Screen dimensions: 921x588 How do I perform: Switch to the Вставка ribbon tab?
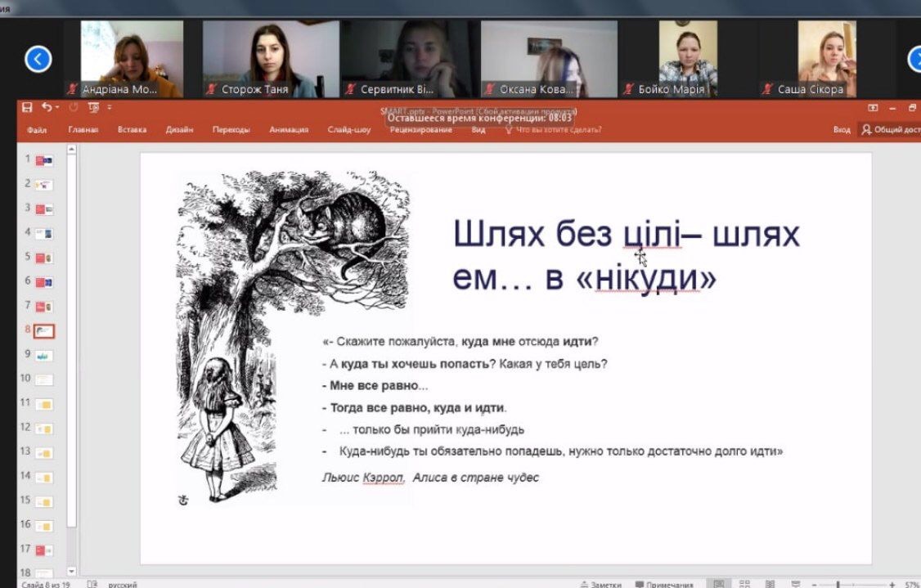tap(132, 130)
